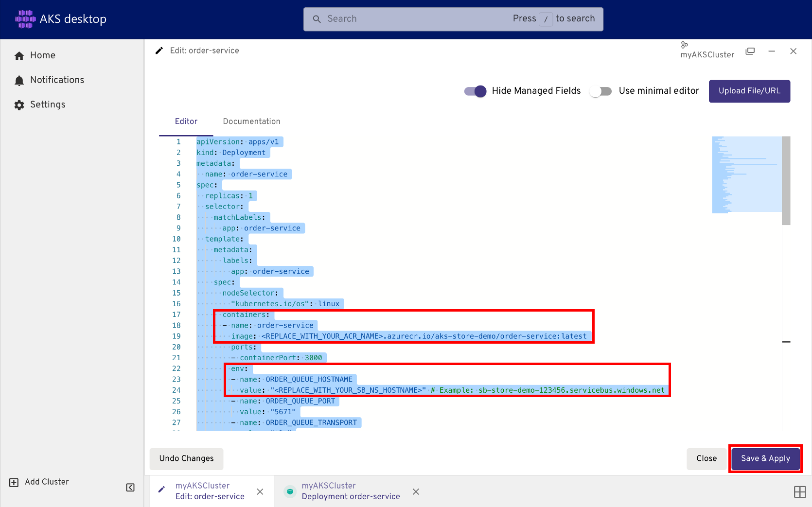Click the Undo Changes button
The image size is (812, 507).
click(x=187, y=459)
